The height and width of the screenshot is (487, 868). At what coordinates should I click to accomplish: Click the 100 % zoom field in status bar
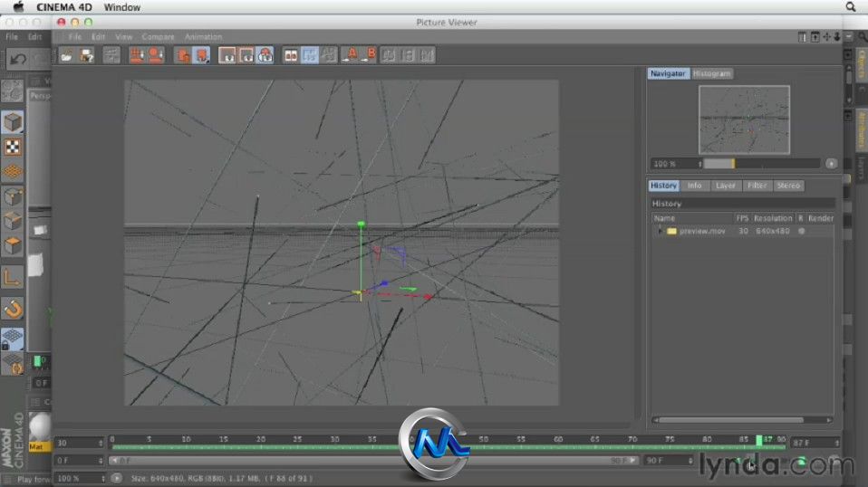81,478
